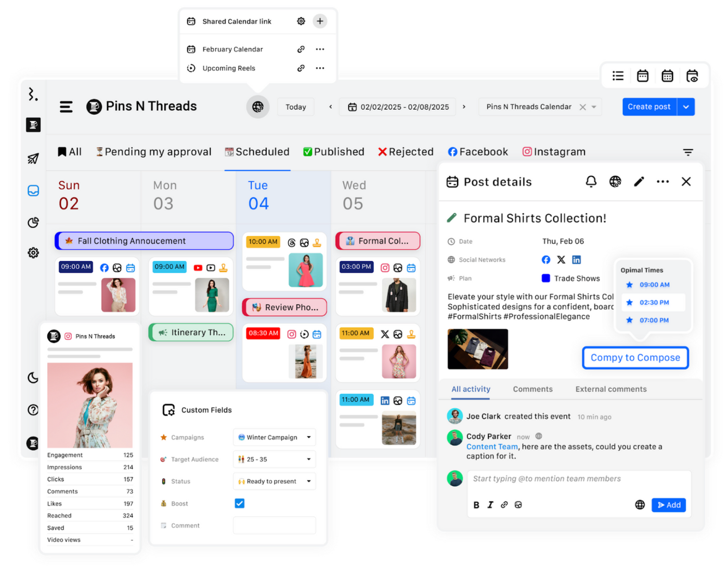Image resolution: width=728 pixels, height=579 pixels.
Task: Click the pencil edit icon in Post details
Action: 639,182
